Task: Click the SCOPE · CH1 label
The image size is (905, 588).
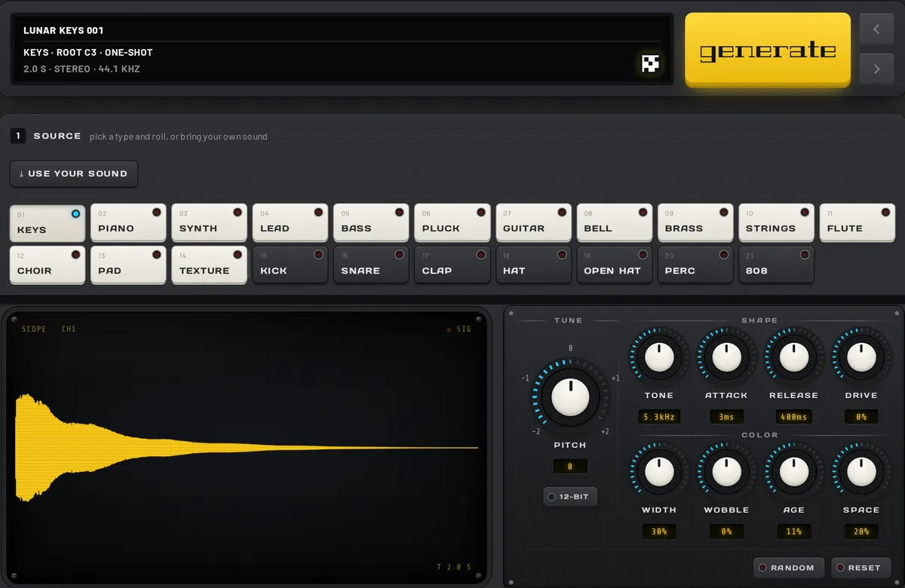Action: 49,329
